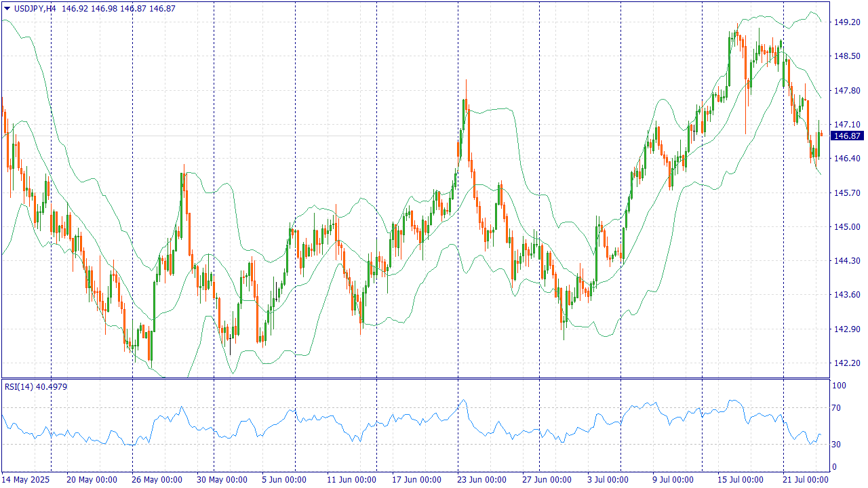Click the 23 Jun 00:00 time label

tap(481, 479)
